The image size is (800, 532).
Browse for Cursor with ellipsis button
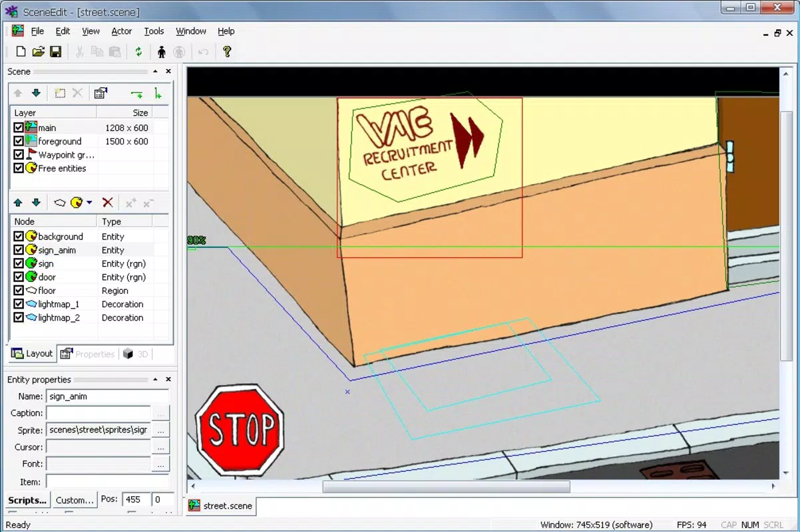(160, 447)
